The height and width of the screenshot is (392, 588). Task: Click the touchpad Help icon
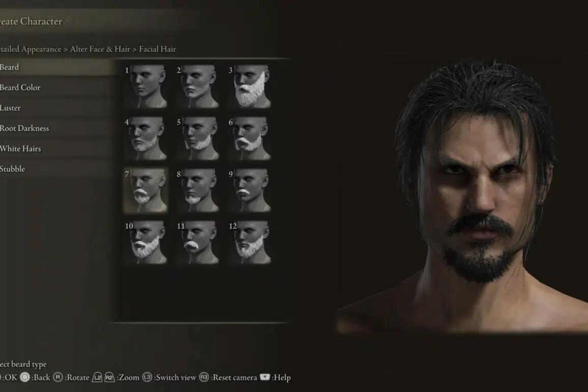click(265, 377)
